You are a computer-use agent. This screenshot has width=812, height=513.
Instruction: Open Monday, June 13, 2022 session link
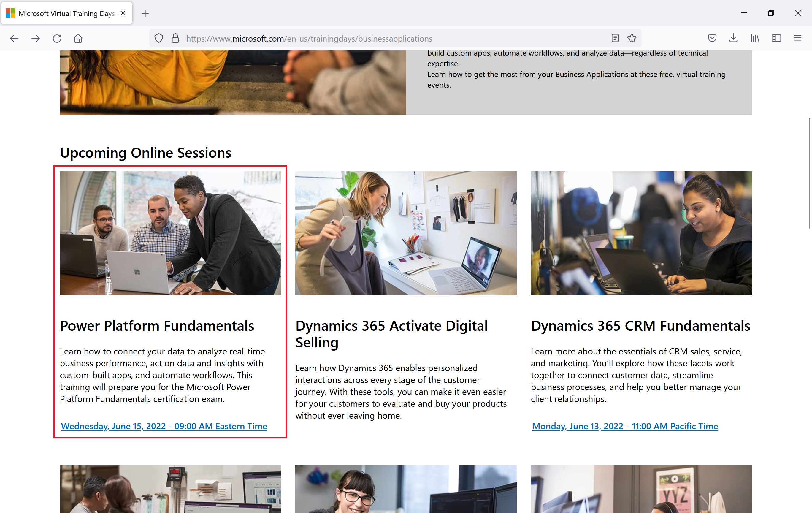point(625,426)
